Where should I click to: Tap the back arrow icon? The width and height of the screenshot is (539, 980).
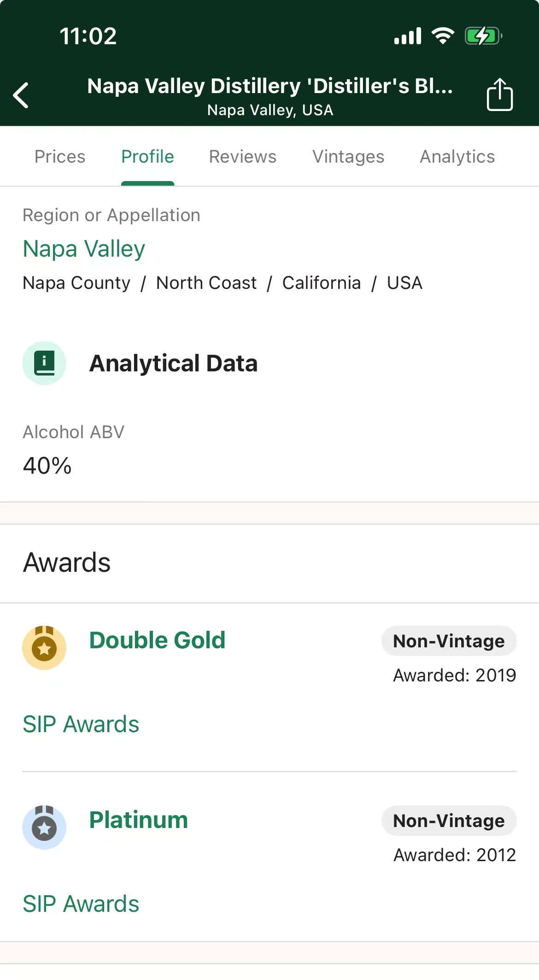pos(21,95)
